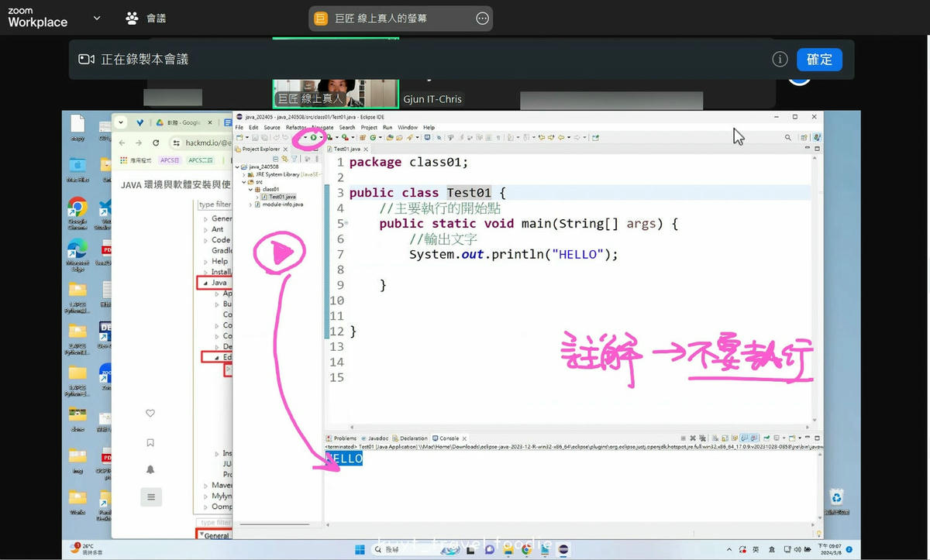Viewport: 930px width, 560px height.
Task: Open the Eclipse Project menu
Action: pos(369,127)
